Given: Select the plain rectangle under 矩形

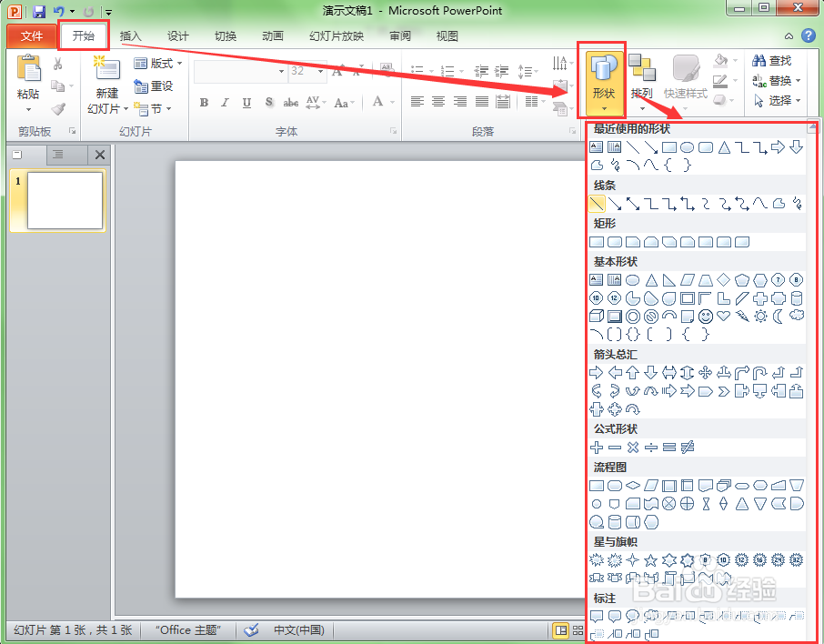Looking at the screenshot, I should (597, 242).
